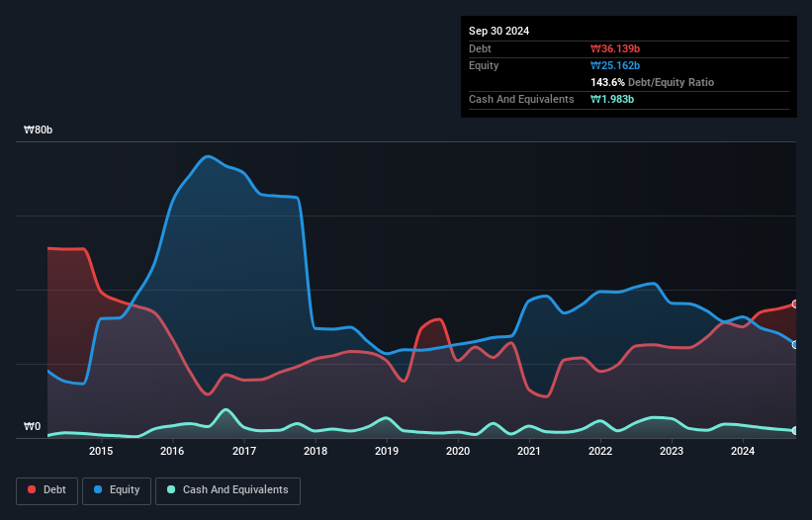Click the Debt label in tooltip
This screenshot has width=812, height=520.
480,48
